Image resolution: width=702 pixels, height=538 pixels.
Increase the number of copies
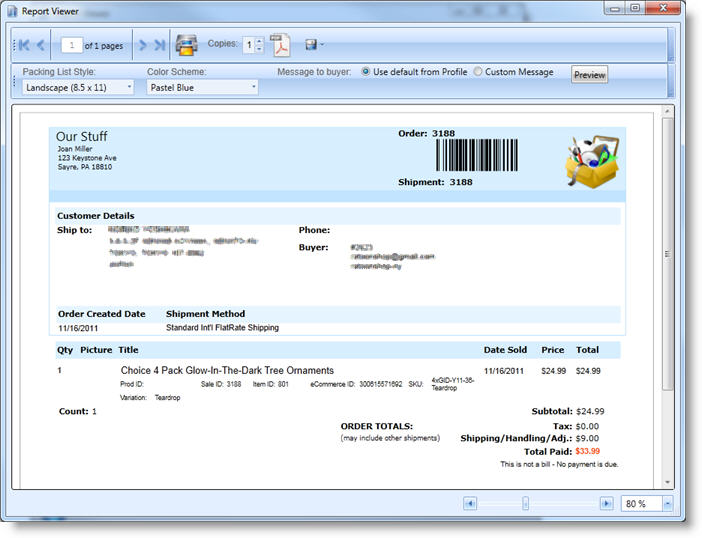click(259, 41)
